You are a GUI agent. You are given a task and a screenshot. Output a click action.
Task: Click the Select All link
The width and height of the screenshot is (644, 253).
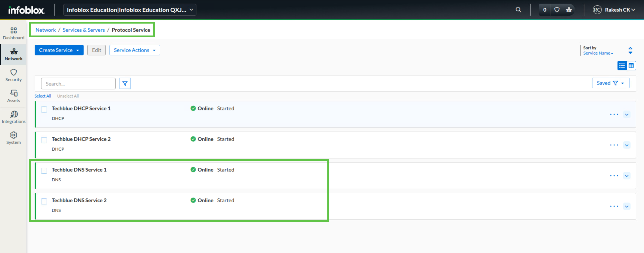(43, 96)
